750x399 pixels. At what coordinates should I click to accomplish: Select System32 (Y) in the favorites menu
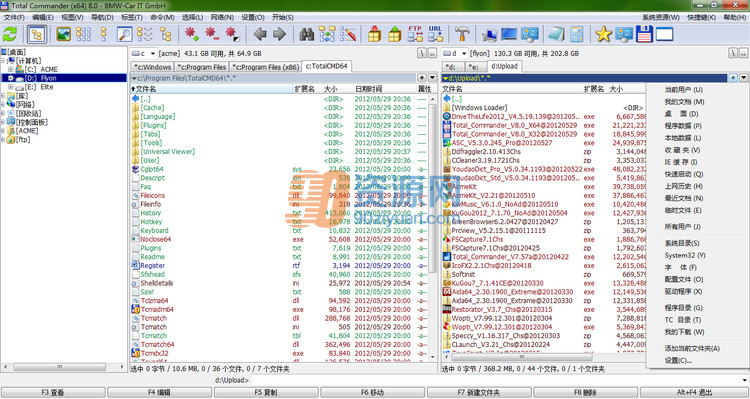pyautogui.click(x=685, y=255)
